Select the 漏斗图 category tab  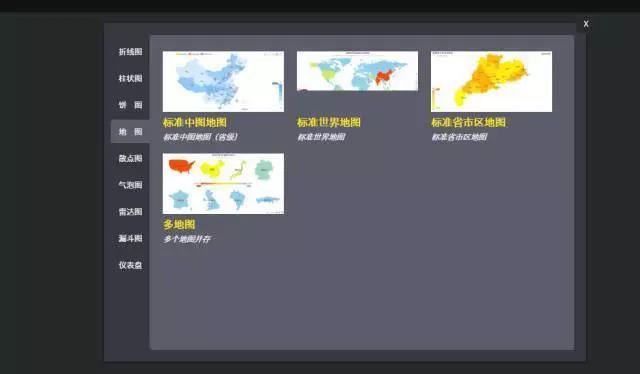[x=130, y=238]
